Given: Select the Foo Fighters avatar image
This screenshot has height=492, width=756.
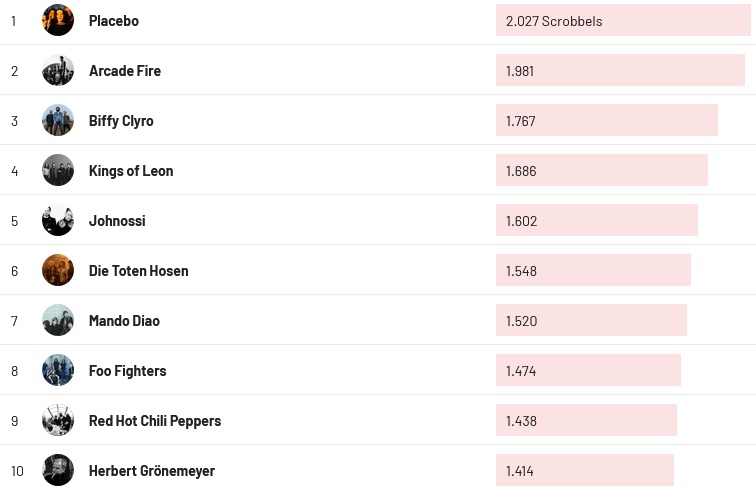Looking at the screenshot, I should [58, 370].
